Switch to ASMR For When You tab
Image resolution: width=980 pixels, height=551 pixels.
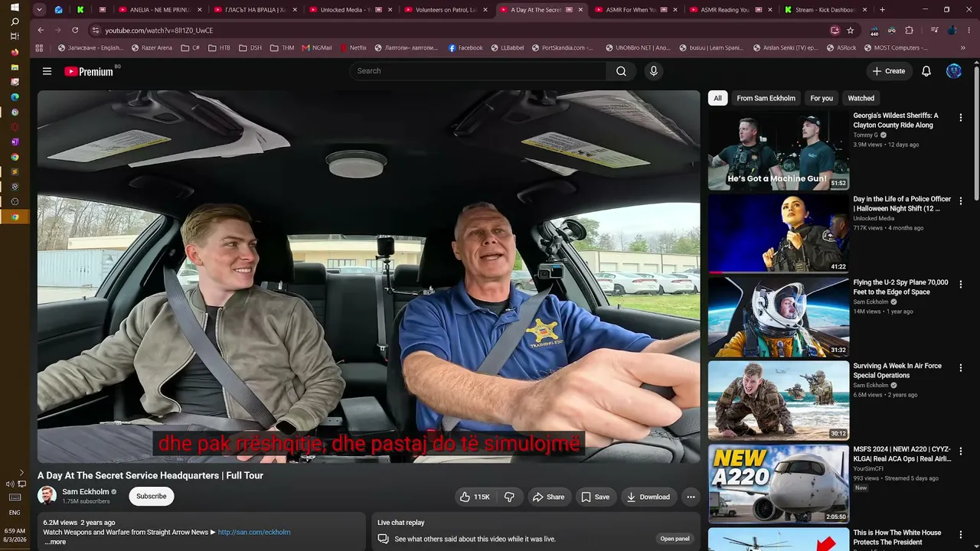click(635, 10)
